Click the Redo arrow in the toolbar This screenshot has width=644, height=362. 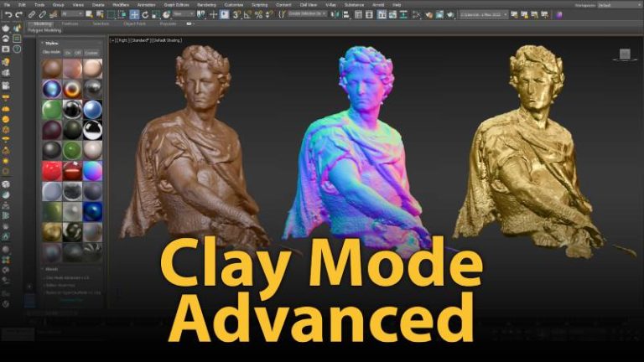pos(18,14)
